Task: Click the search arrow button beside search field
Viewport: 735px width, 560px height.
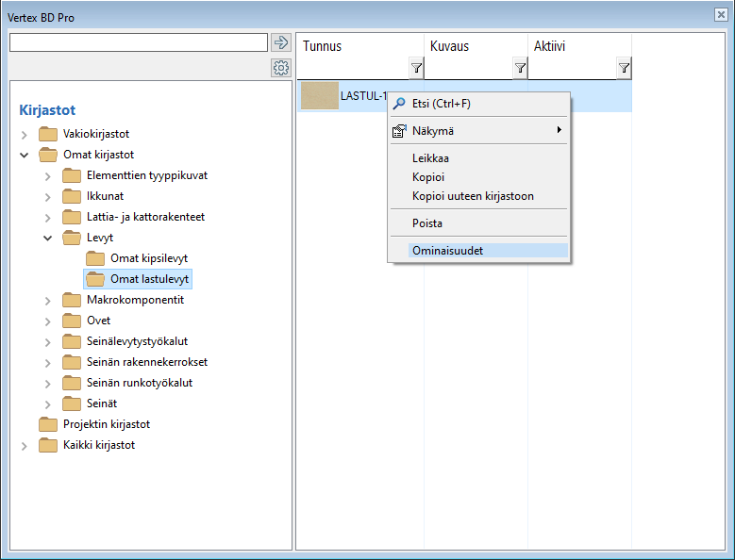Action: [x=280, y=42]
